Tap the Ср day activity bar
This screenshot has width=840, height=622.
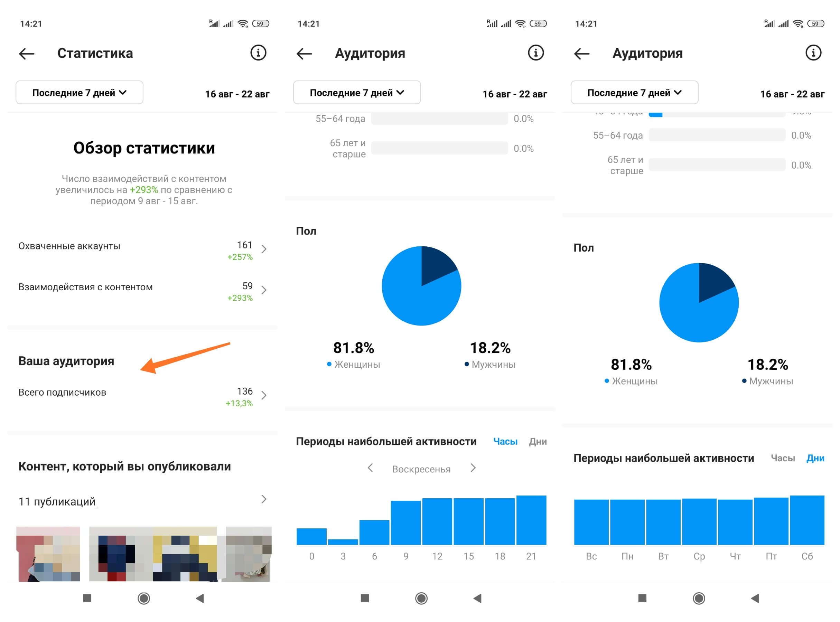click(x=700, y=522)
